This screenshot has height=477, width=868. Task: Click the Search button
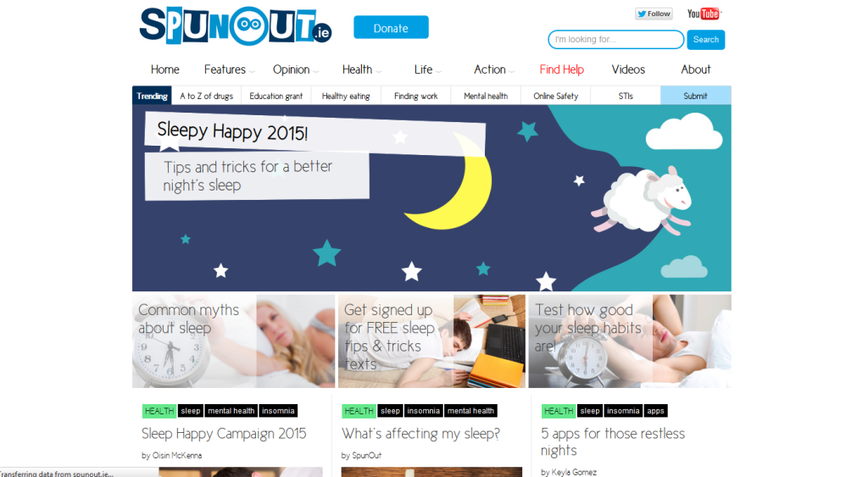coord(706,39)
